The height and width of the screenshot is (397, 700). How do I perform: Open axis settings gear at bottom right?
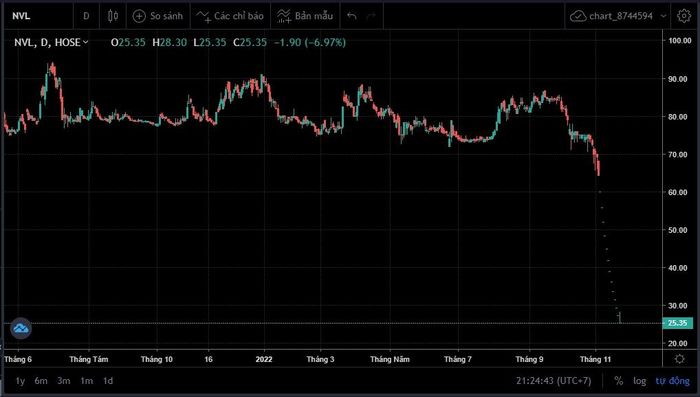(679, 359)
